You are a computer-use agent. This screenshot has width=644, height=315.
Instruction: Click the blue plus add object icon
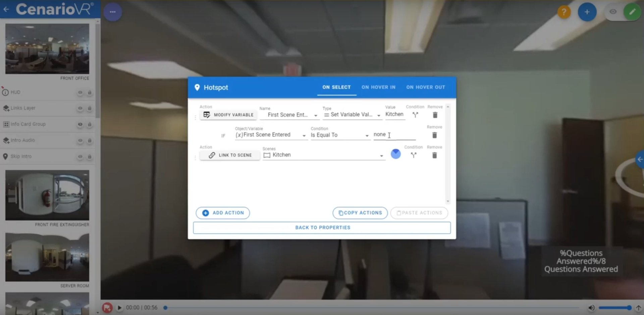587,12
